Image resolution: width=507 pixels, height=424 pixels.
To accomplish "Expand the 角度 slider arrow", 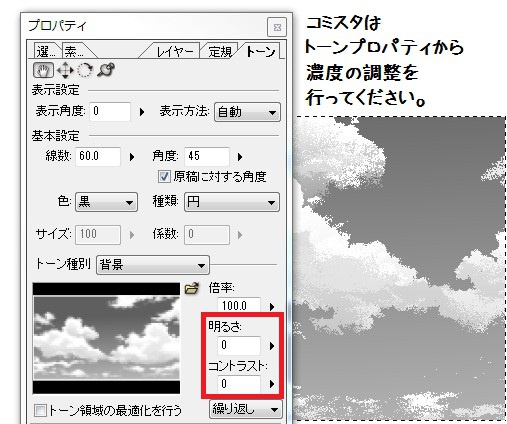I will (240, 157).
